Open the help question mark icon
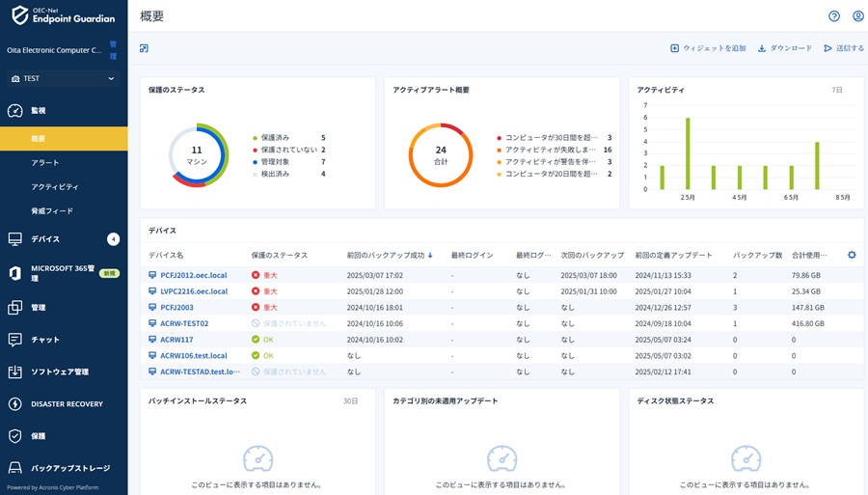Screen dimensions: 868x495 [x=833, y=16]
